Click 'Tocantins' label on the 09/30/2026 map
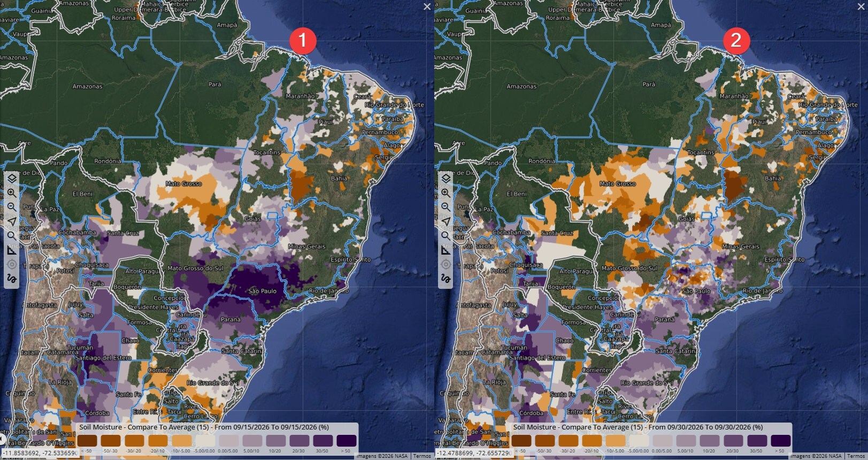Image resolution: width=868 pixels, height=460 pixels. [701, 152]
